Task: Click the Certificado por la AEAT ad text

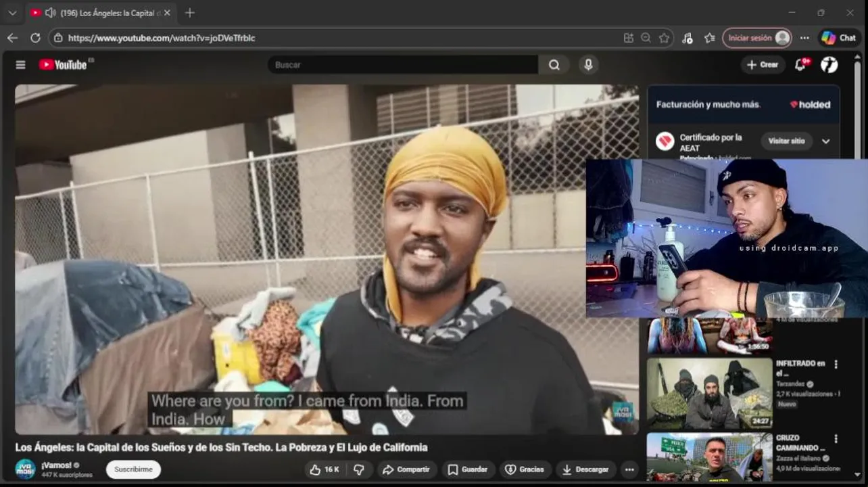Action: pyautogui.click(x=710, y=142)
